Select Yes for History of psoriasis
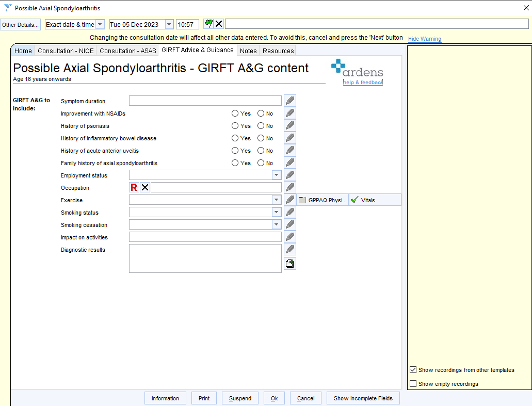The height and width of the screenshot is (406, 532). click(x=235, y=126)
